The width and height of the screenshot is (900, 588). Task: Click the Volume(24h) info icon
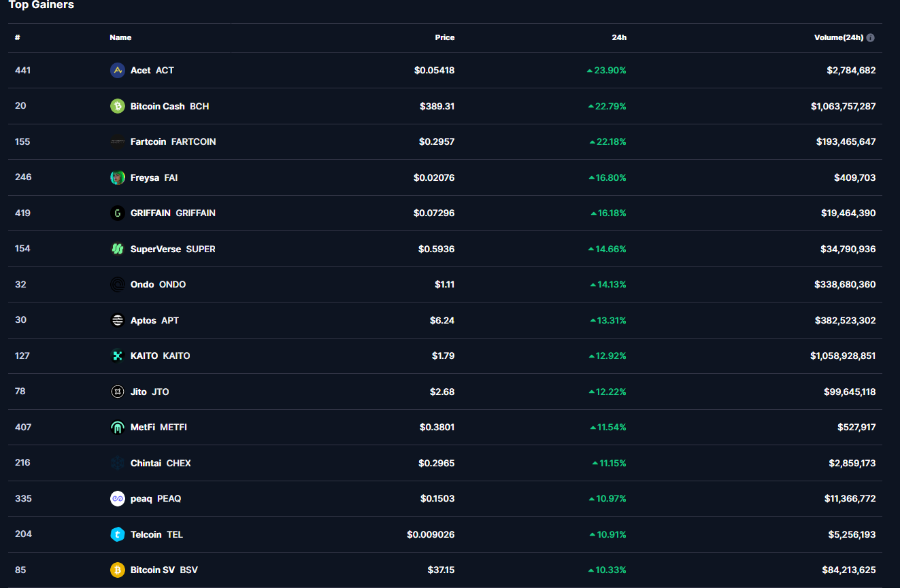(871, 38)
